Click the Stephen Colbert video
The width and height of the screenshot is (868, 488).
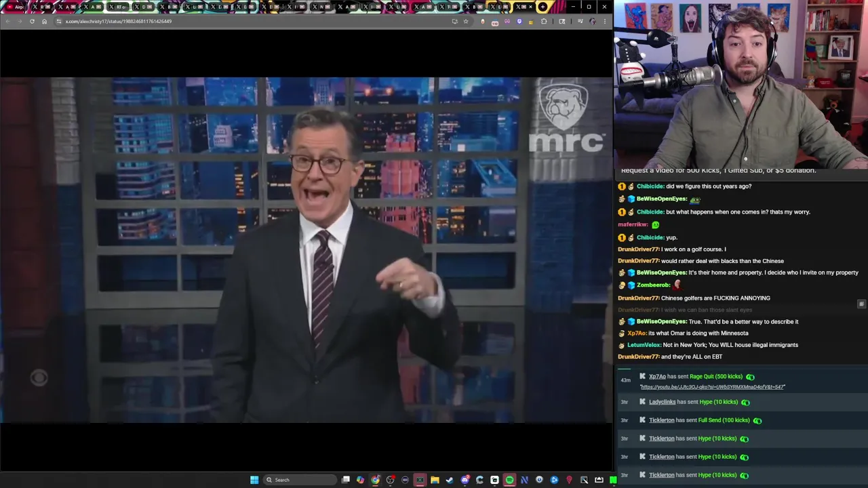pyautogui.click(x=306, y=250)
